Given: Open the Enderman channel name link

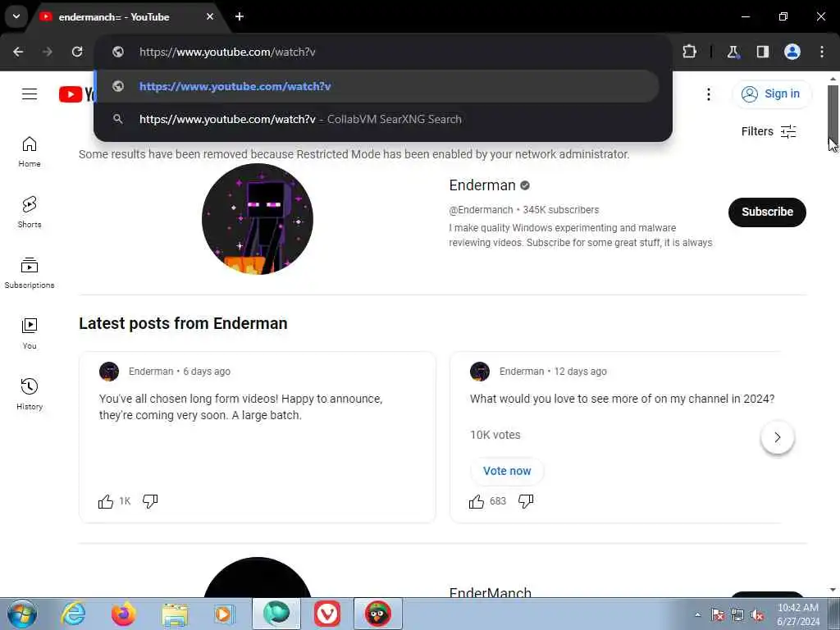Looking at the screenshot, I should (482, 185).
